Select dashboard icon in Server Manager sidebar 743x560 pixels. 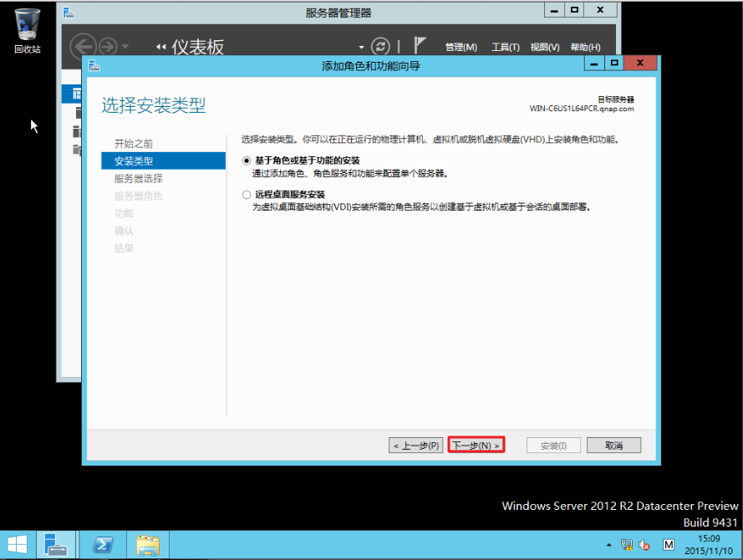point(76,94)
